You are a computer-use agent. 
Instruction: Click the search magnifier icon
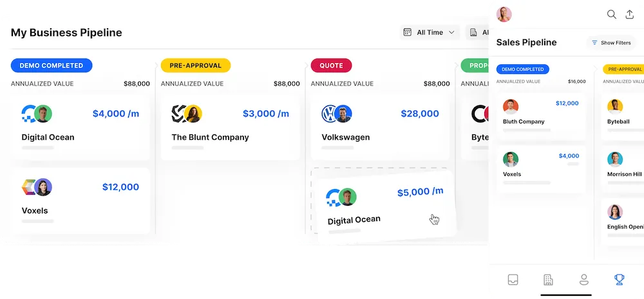tap(612, 14)
